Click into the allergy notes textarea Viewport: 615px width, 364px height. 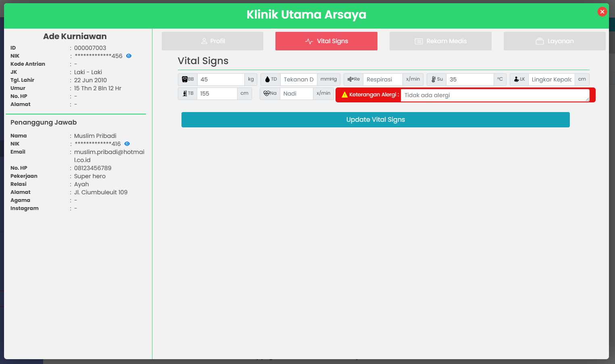click(494, 95)
